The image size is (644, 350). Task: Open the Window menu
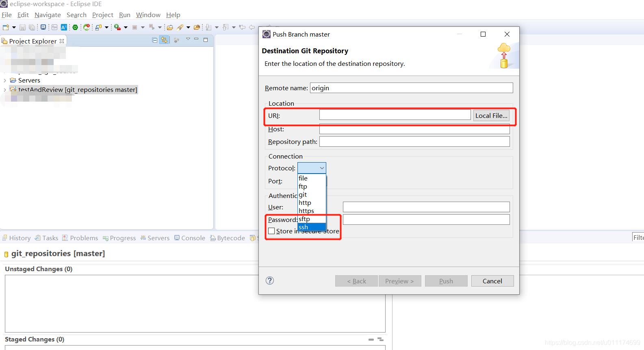148,15
